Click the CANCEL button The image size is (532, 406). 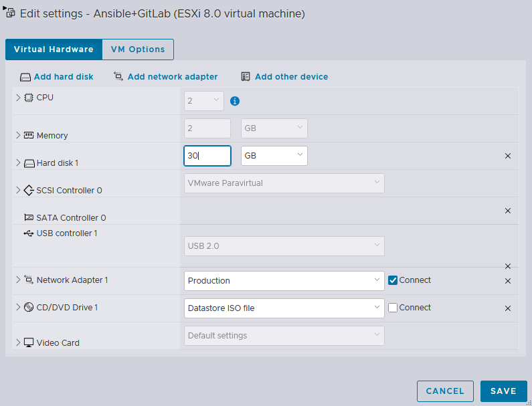(x=445, y=391)
